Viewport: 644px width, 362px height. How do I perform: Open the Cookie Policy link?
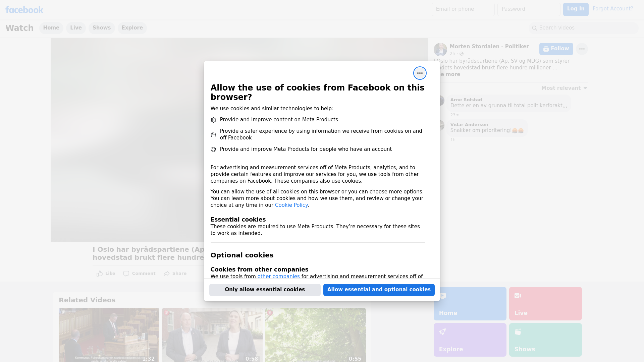tap(291, 205)
